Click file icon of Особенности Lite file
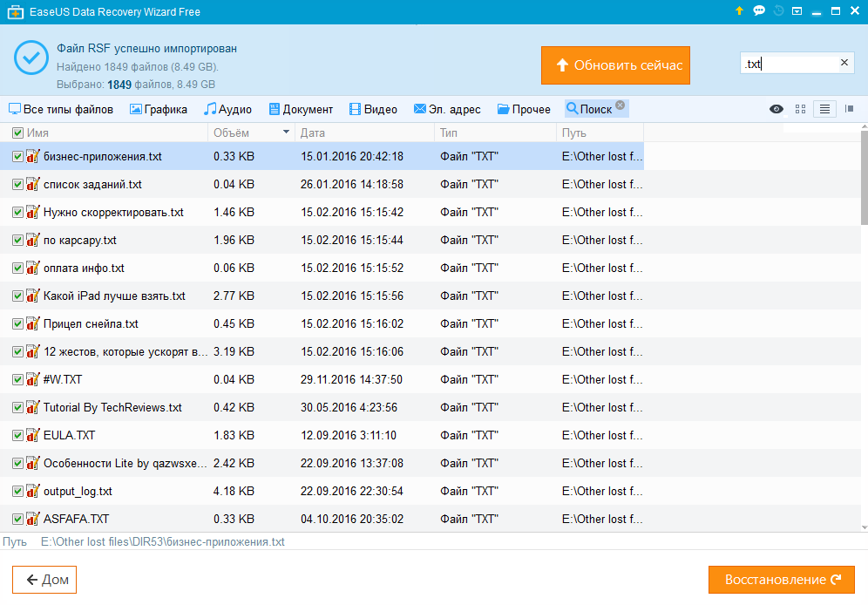 coord(32,463)
